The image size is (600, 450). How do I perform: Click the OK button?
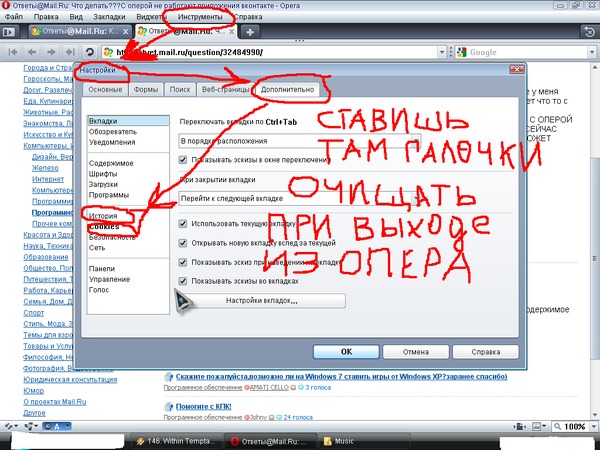346,352
